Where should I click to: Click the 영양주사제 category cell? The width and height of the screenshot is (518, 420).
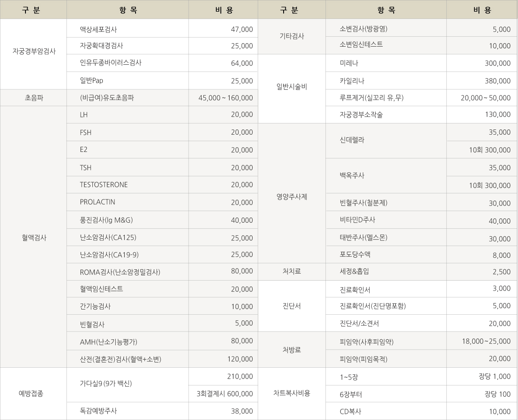291,196
